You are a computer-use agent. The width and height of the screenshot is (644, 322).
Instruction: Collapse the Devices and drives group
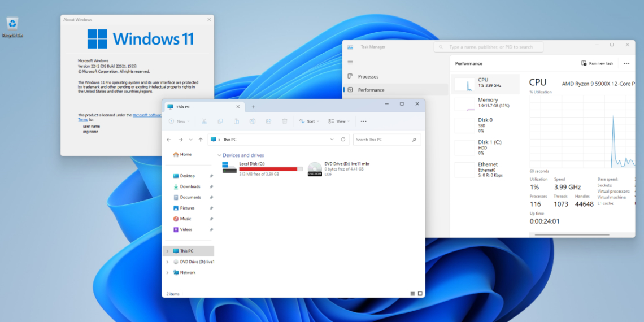click(219, 155)
